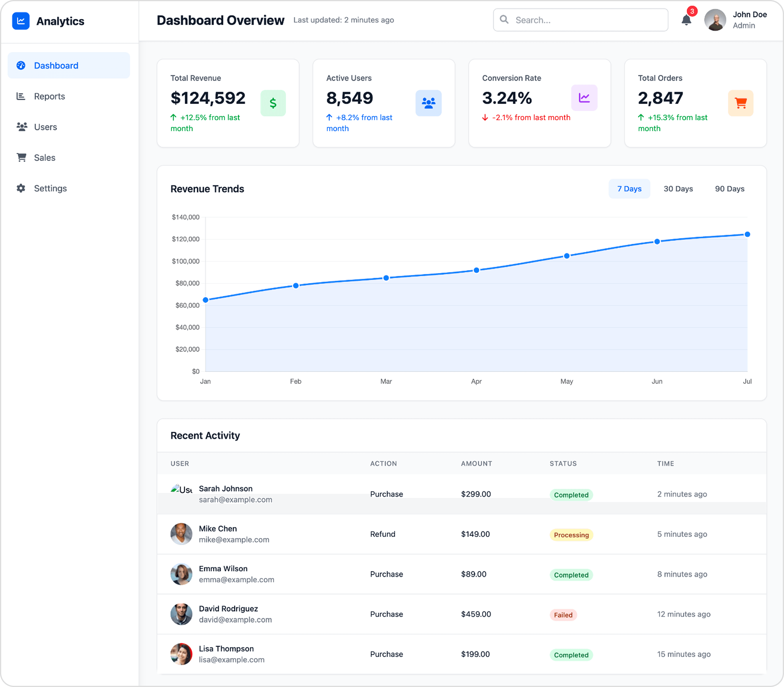Viewport: 784px width, 687px height.
Task: Click the Settings gear icon in sidebar
Action: tap(21, 188)
